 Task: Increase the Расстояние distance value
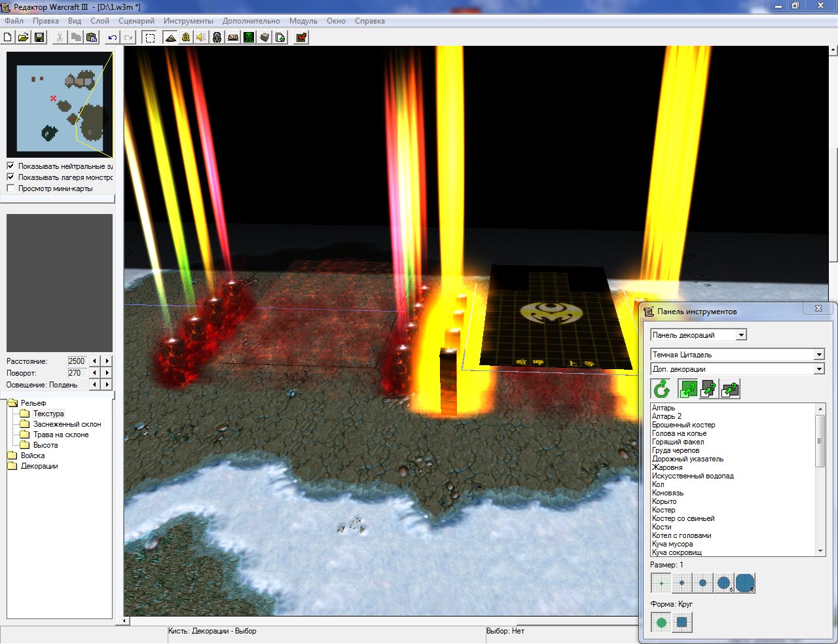tap(107, 361)
